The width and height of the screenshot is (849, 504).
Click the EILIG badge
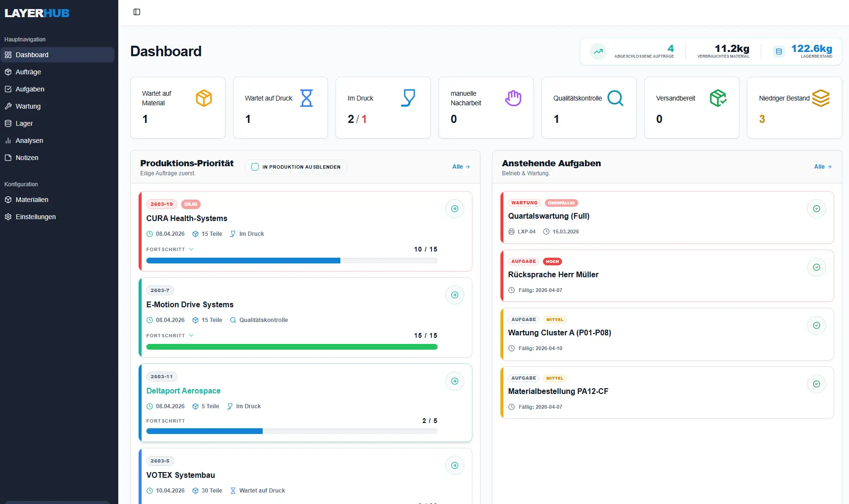pos(191,204)
